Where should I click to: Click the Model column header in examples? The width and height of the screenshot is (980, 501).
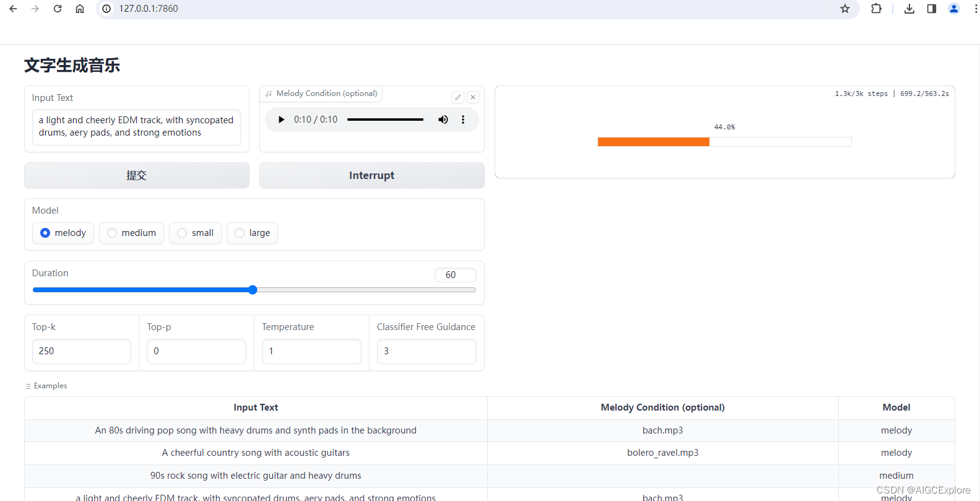coord(896,407)
